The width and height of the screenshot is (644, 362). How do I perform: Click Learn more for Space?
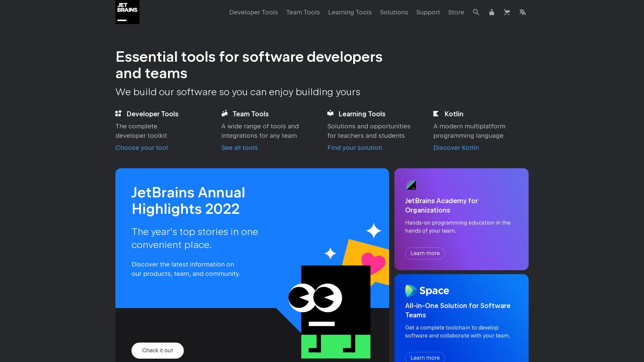coord(425,357)
